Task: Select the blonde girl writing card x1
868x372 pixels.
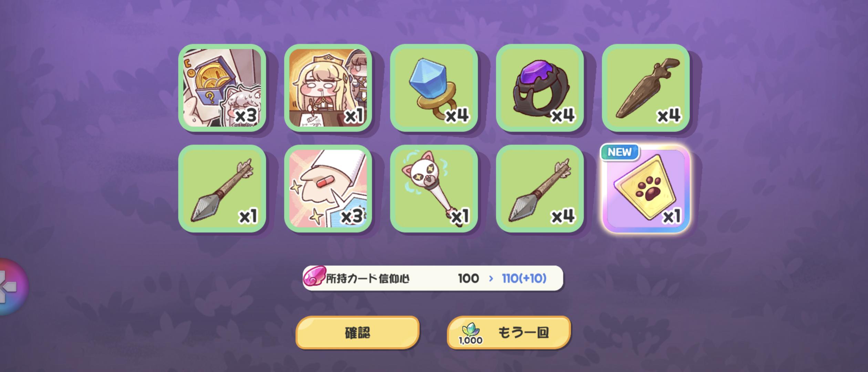Action: point(328,88)
